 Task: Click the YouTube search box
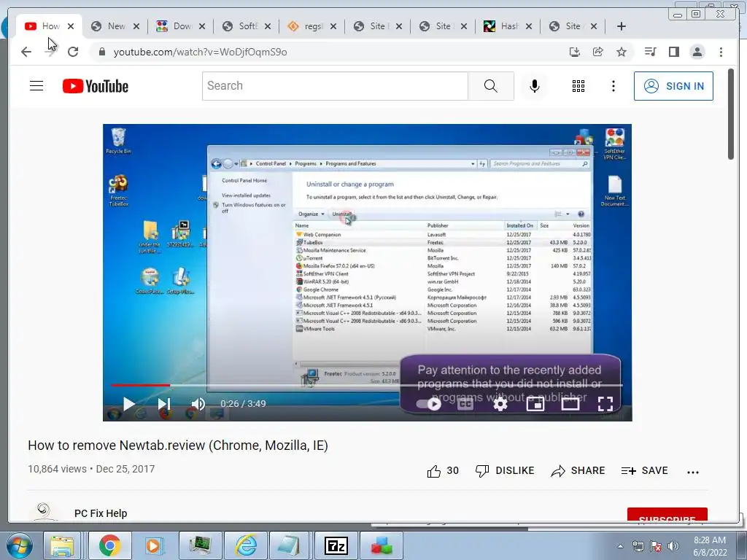[335, 86]
